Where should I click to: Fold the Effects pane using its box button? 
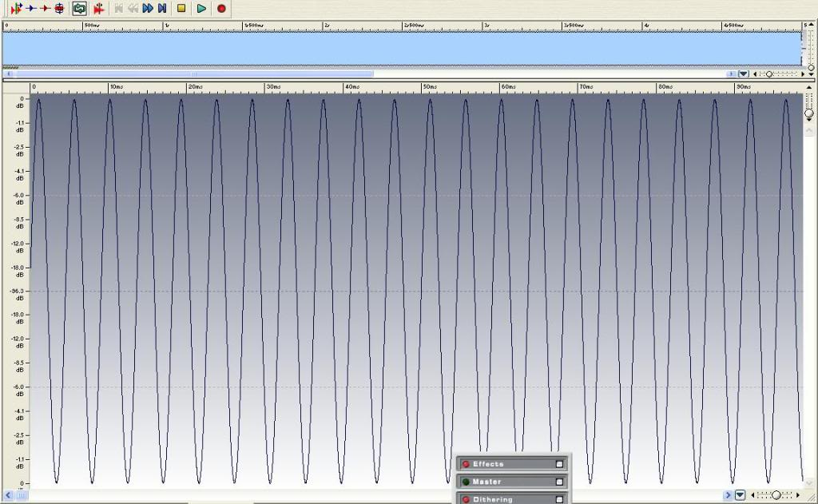(x=559, y=464)
